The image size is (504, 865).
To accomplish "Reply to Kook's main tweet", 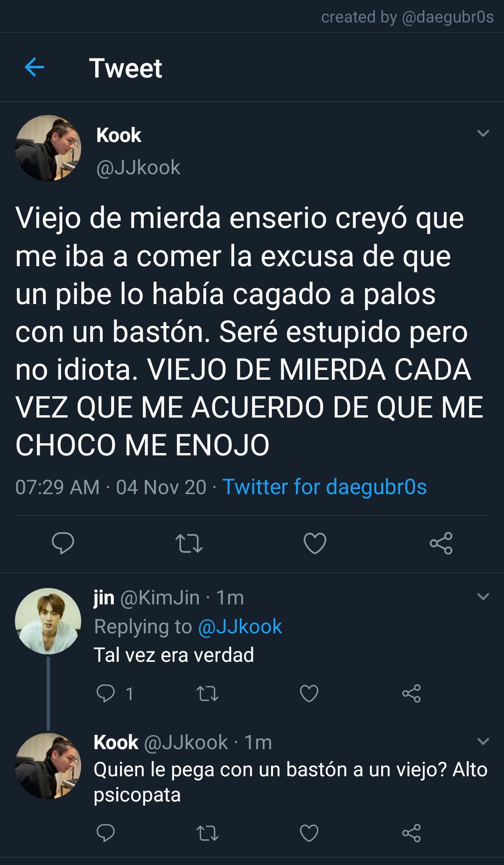I will pyautogui.click(x=63, y=543).
